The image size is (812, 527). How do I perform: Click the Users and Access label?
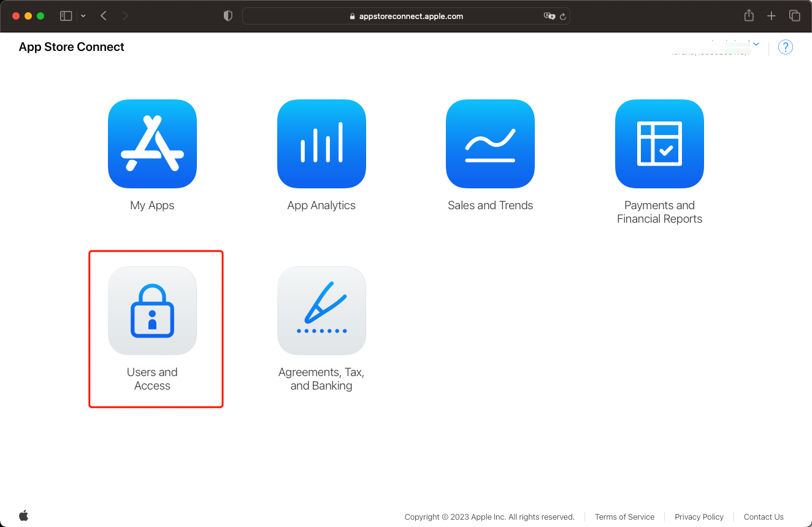pyautogui.click(x=152, y=379)
